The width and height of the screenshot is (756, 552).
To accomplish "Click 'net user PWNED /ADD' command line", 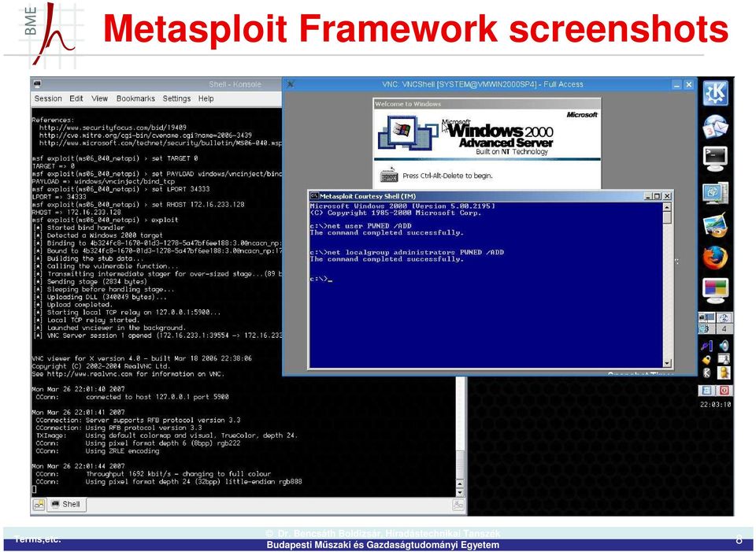I will [x=361, y=226].
